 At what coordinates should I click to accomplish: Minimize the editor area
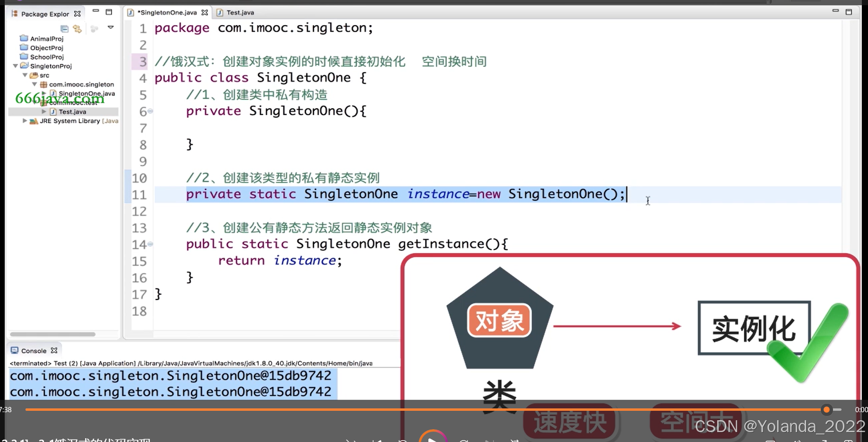pos(835,10)
